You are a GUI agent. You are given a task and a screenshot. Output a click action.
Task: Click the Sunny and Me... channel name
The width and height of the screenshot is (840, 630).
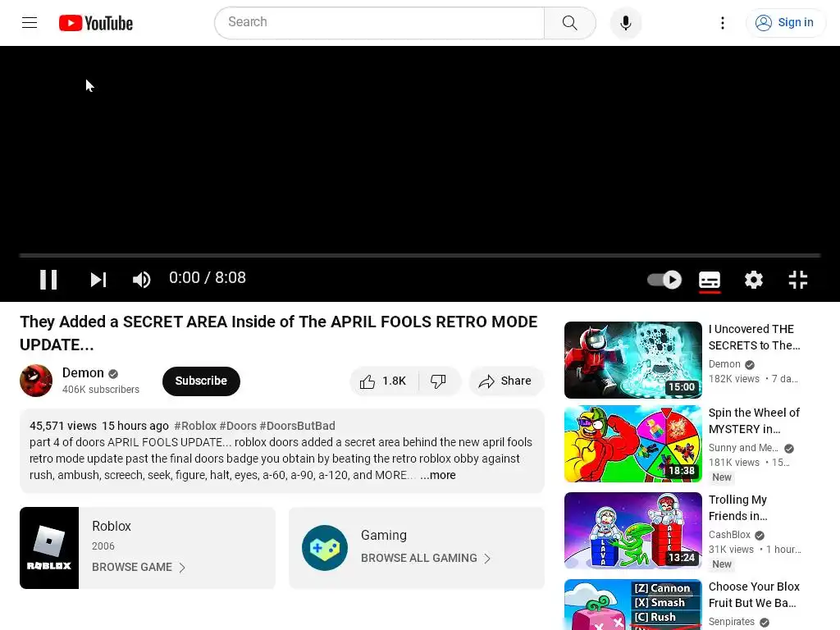point(743,448)
